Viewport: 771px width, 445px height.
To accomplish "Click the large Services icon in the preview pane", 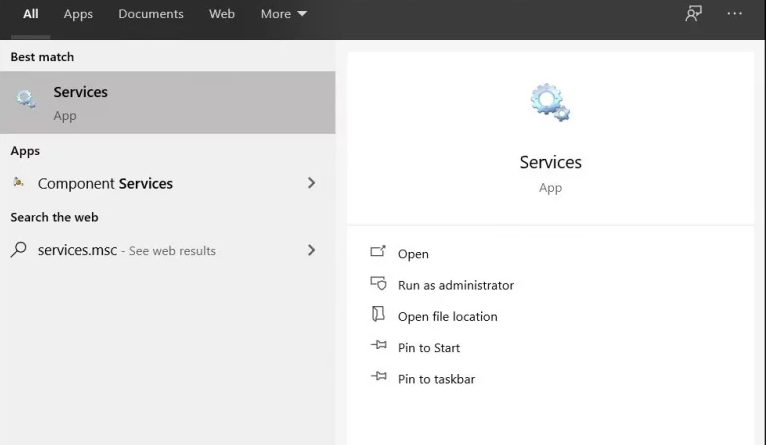I will click(550, 104).
